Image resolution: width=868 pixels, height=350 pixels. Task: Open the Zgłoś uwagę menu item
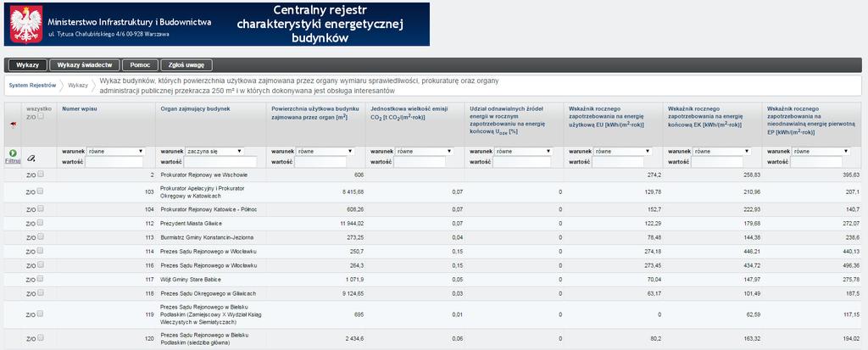[186, 65]
